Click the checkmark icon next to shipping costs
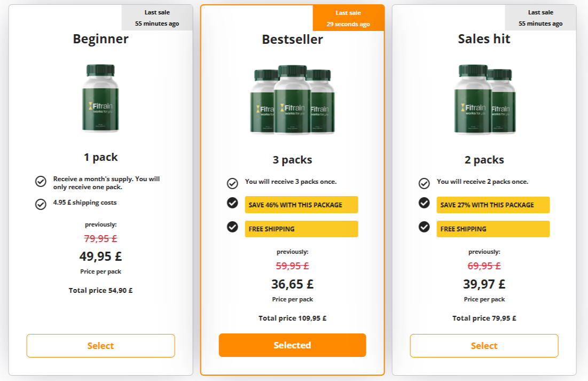This screenshot has height=381, width=588. point(41,204)
